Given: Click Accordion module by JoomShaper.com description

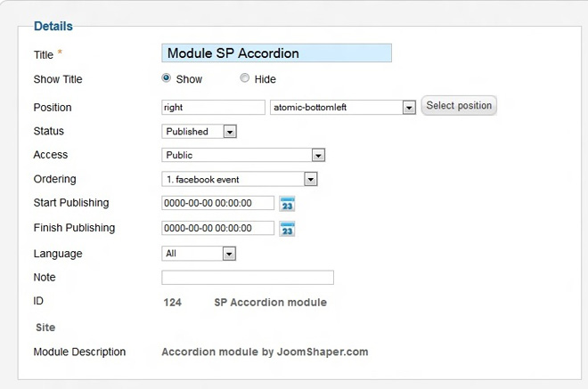Looking at the screenshot, I should pyautogui.click(x=265, y=352).
